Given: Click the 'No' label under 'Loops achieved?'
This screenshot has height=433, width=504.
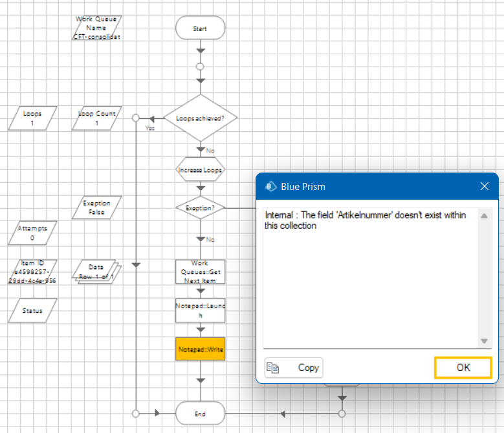Looking at the screenshot, I should 210,151.
